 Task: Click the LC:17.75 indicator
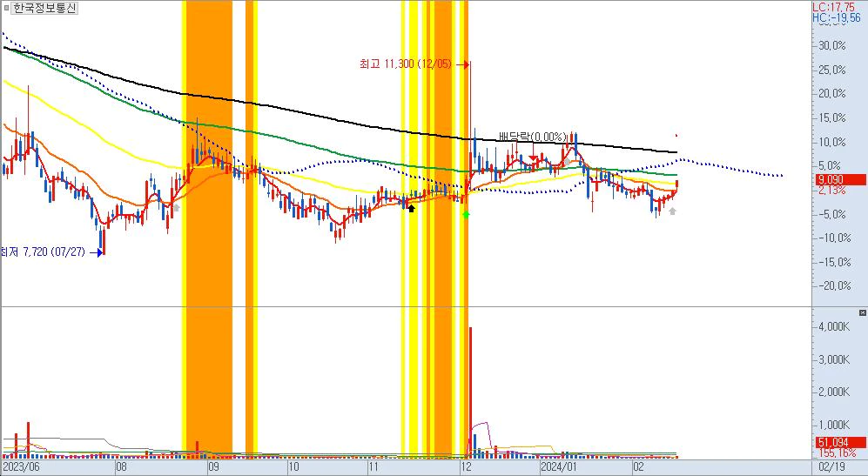(x=834, y=7)
